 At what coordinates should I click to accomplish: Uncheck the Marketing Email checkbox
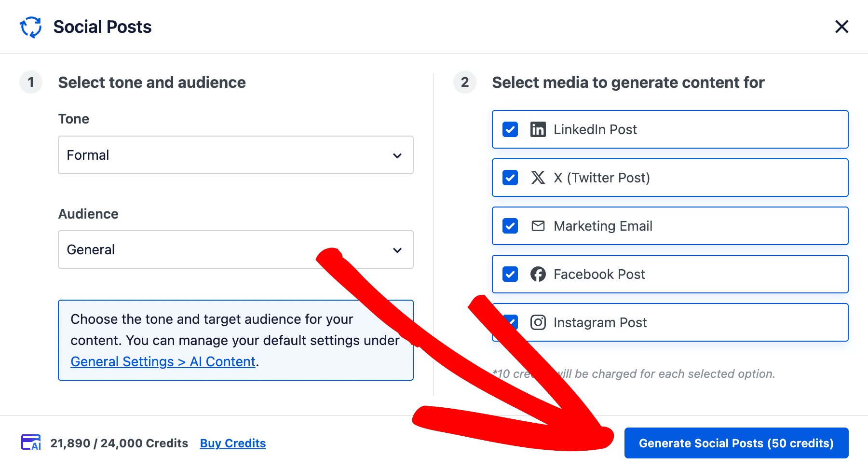(510, 226)
